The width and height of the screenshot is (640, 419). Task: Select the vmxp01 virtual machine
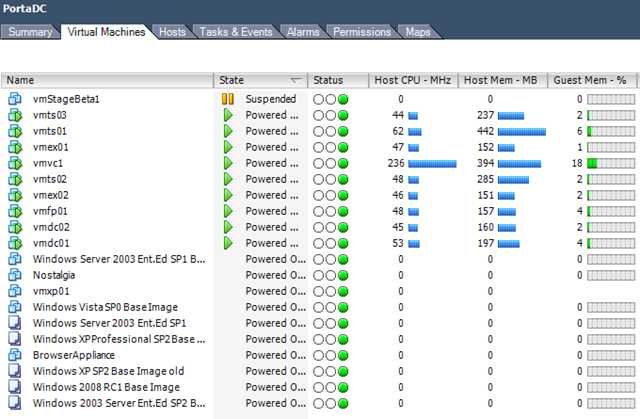pos(50,291)
